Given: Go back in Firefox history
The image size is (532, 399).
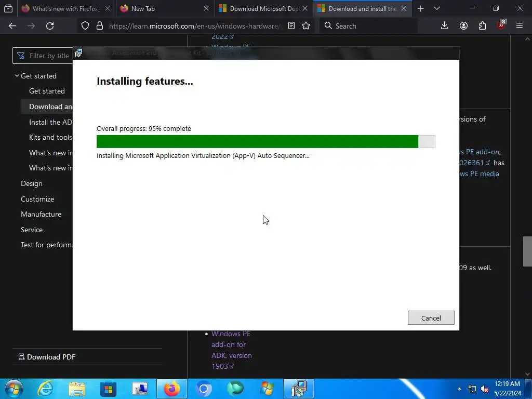Looking at the screenshot, I should (x=12, y=26).
